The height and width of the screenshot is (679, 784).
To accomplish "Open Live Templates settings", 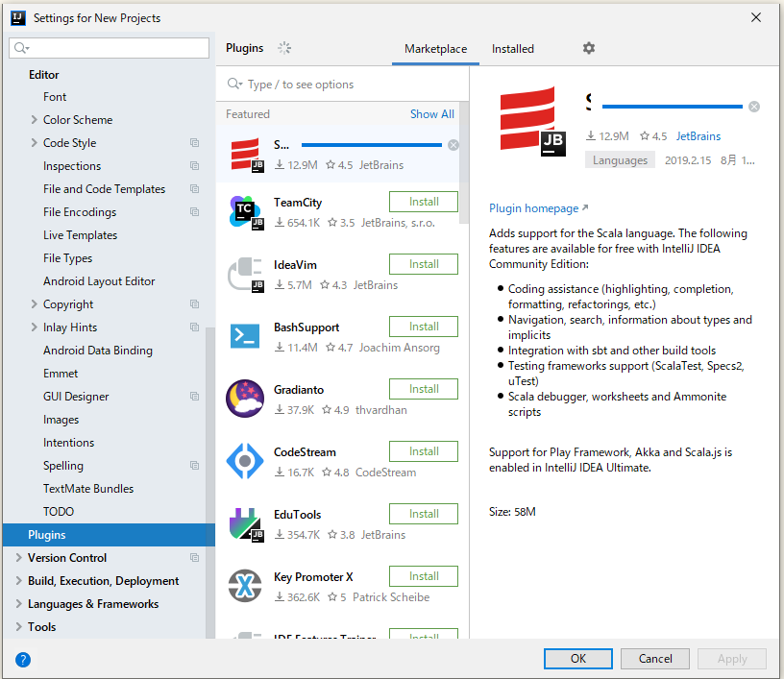I will click(x=80, y=235).
